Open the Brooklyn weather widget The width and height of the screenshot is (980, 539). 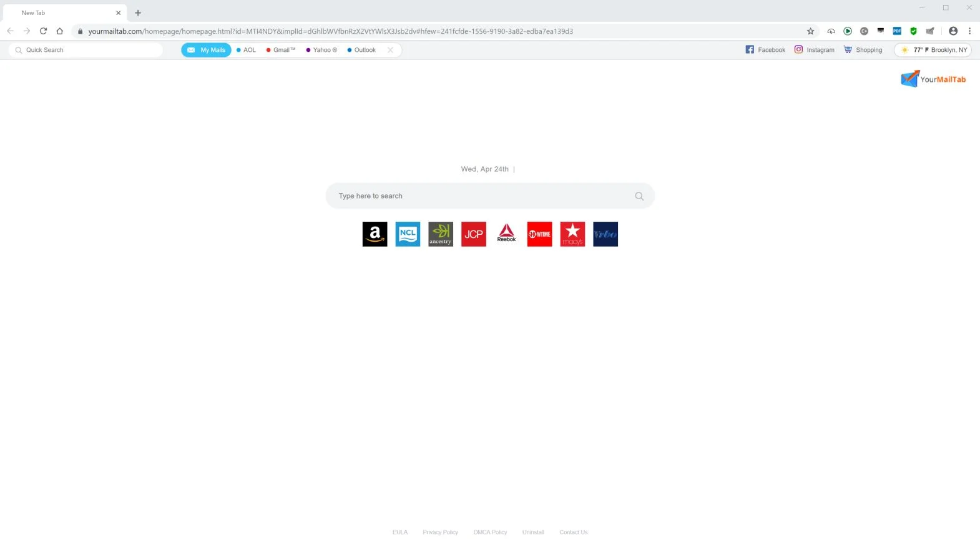[933, 50]
